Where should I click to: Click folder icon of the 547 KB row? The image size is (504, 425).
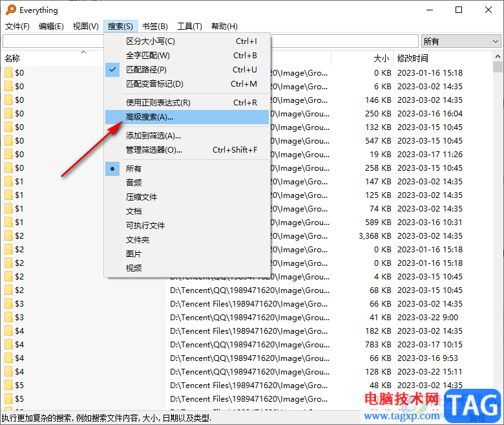tap(8, 140)
